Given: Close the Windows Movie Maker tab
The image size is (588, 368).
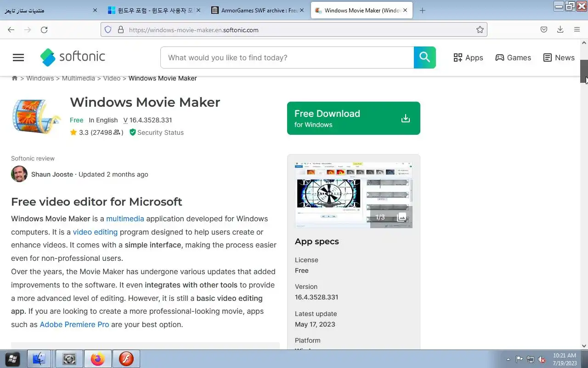Looking at the screenshot, I should [x=405, y=10].
